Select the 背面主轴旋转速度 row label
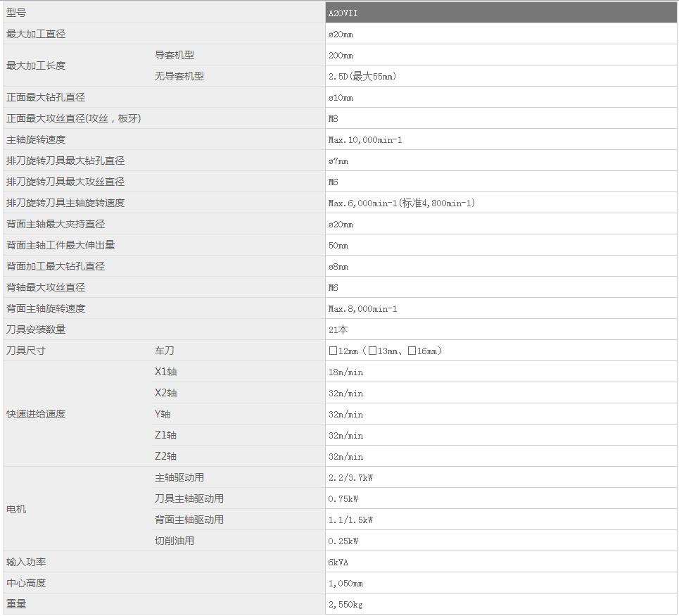Screen dimensions: 679x616 coord(46,308)
